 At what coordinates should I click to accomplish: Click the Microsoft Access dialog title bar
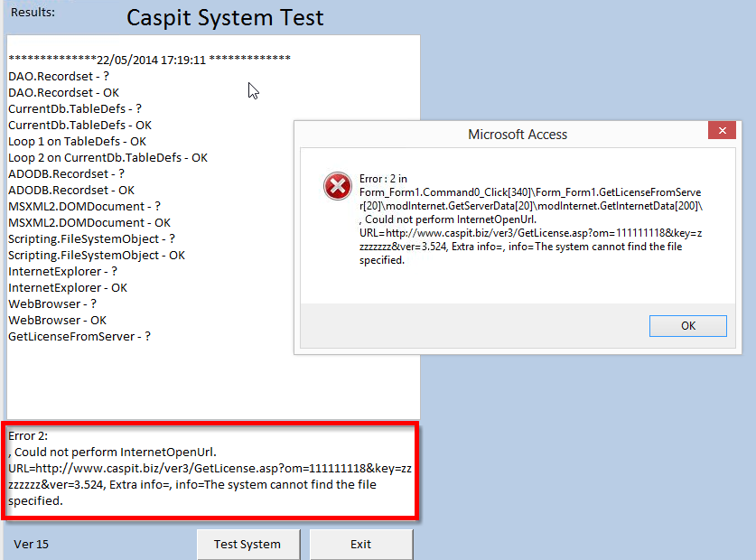(x=501, y=134)
